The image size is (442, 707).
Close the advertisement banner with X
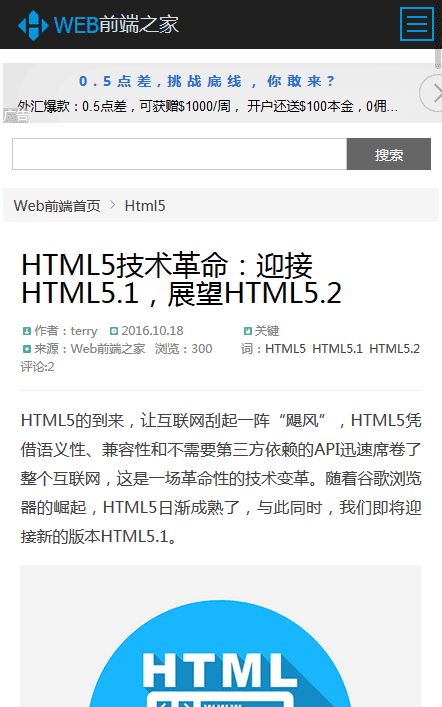432,94
